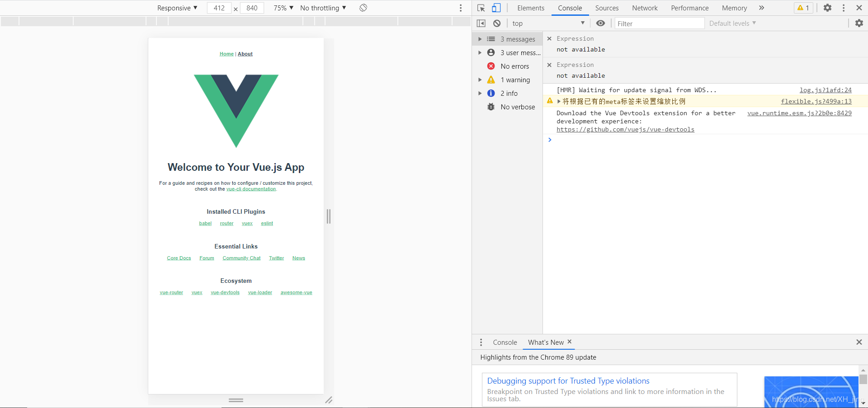Click the console Filter input field
Image resolution: width=868 pixels, height=408 pixels.
[660, 23]
